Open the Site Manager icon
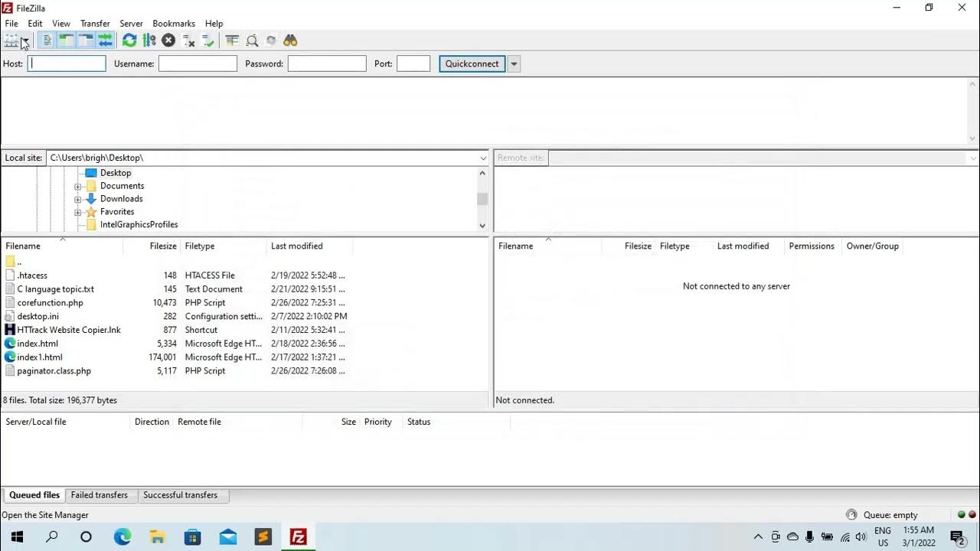Screen dimensions: 980x551 click(11, 41)
